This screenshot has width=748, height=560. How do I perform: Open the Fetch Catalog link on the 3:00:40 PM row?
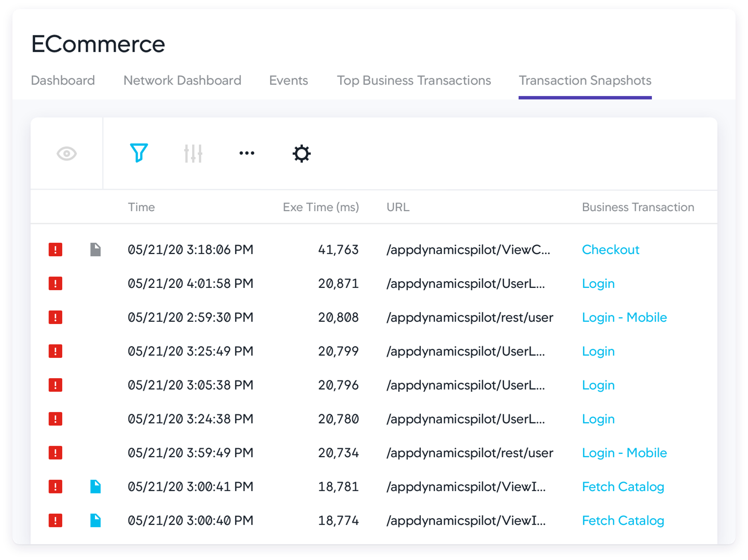pyautogui.click(x=623, y=520)
